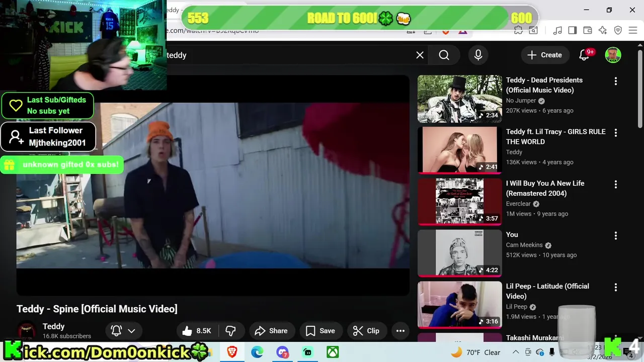This screenshot has width=644, height=362.
Task: Share the Teddy - Spine video
Action: [272, 331]
